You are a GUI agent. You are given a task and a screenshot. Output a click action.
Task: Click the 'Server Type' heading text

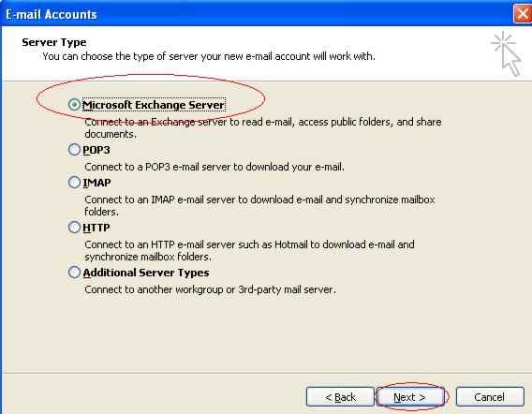click(x=54, y=42)
